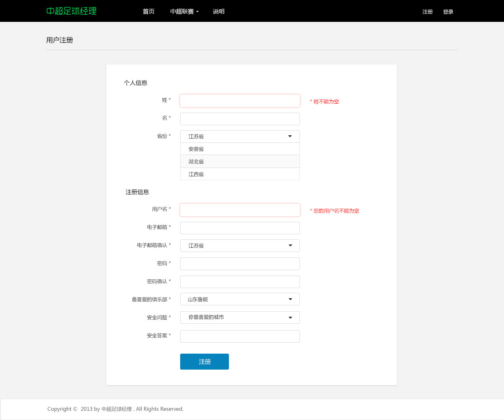Image resolution: width=504 pixels, height=420 pixels.
Task: Focus the 姓 input field
Action: click(240, 101)
